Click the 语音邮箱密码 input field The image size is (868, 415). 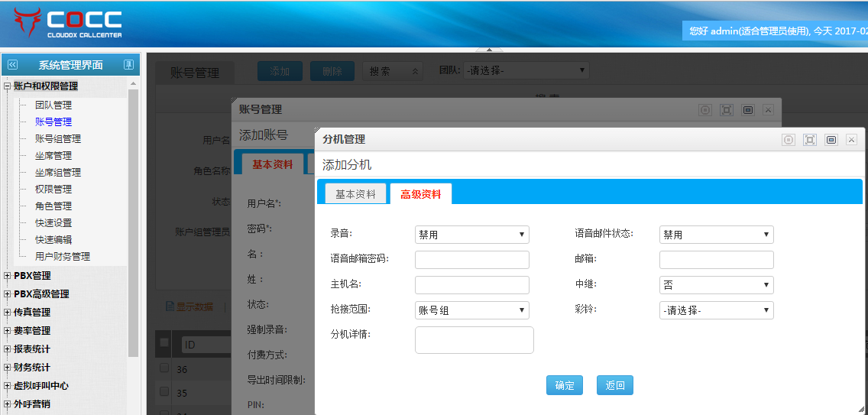[471, 260]
